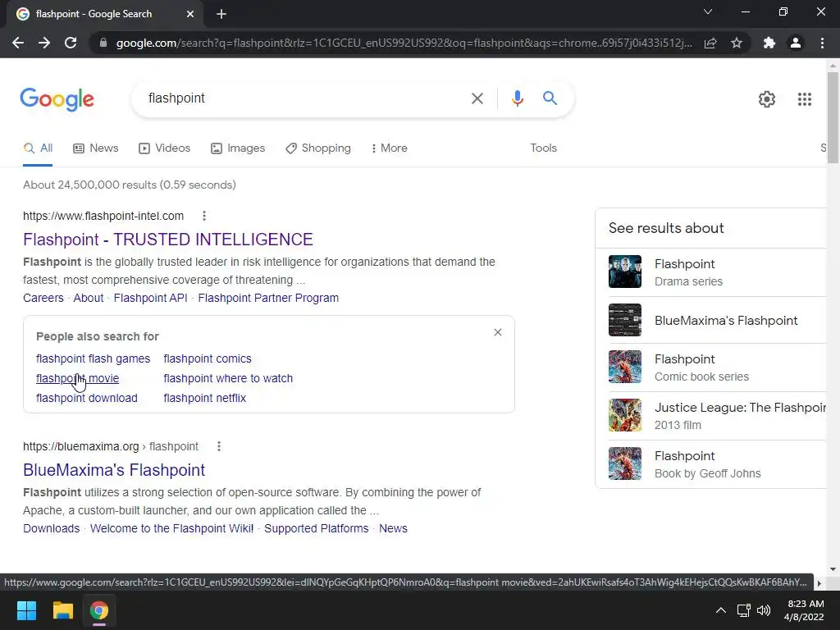The width and height of the screenshot is (840, 630).
Task: Open the tab search dropdown arrow
Action: click(x=708, y=11)
